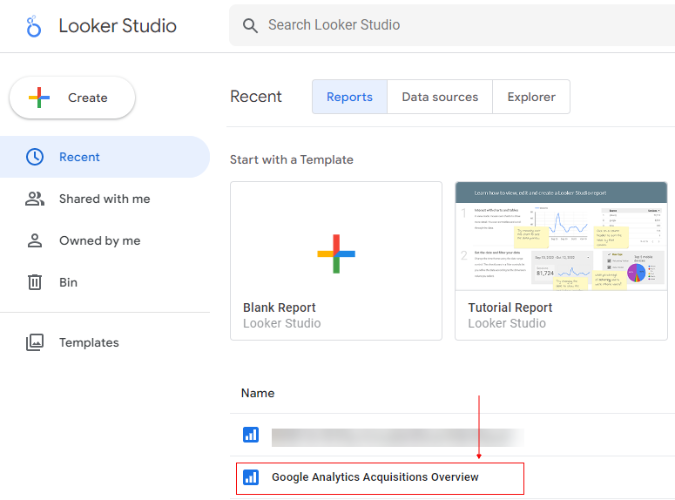Open the blurred-name report row

[x=452, y=435]
